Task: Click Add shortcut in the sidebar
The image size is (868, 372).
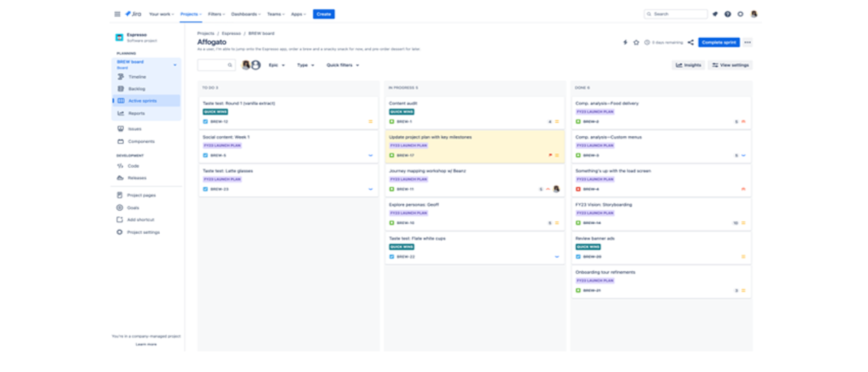Action: (146, 220)
